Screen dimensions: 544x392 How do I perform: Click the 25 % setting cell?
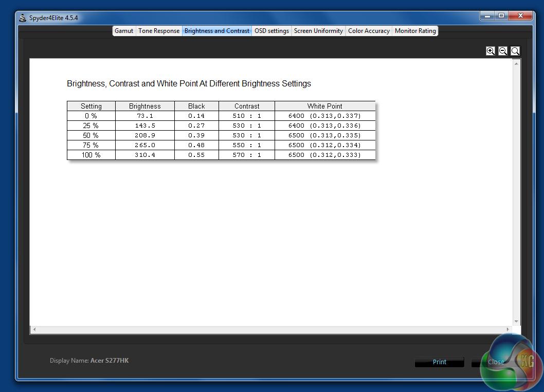(x=91, y=126)
